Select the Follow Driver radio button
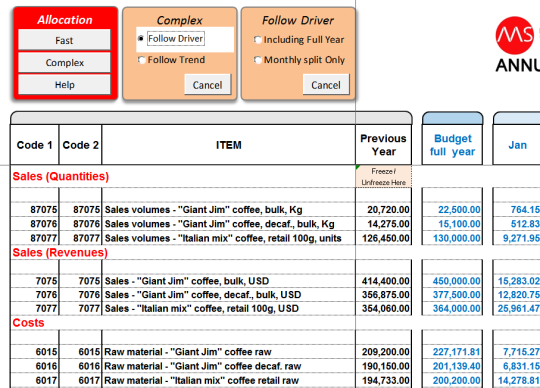Screen dimensions: 540x388 pos(141,39)
